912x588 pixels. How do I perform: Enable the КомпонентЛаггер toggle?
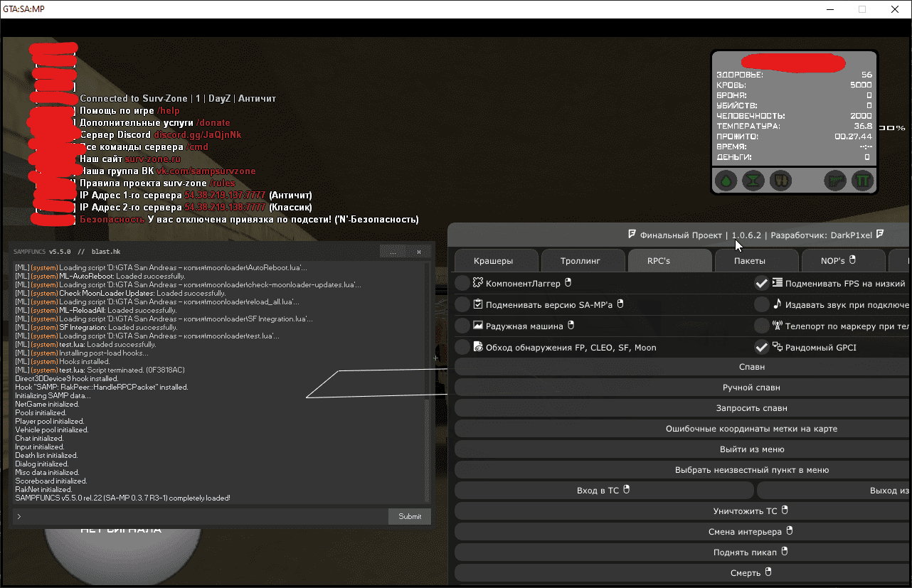pyautogui.click(x=462, y=283)
